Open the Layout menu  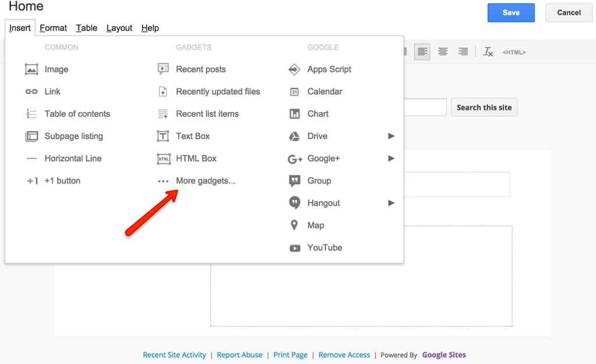pyautogui.click(x=119, y=28)
